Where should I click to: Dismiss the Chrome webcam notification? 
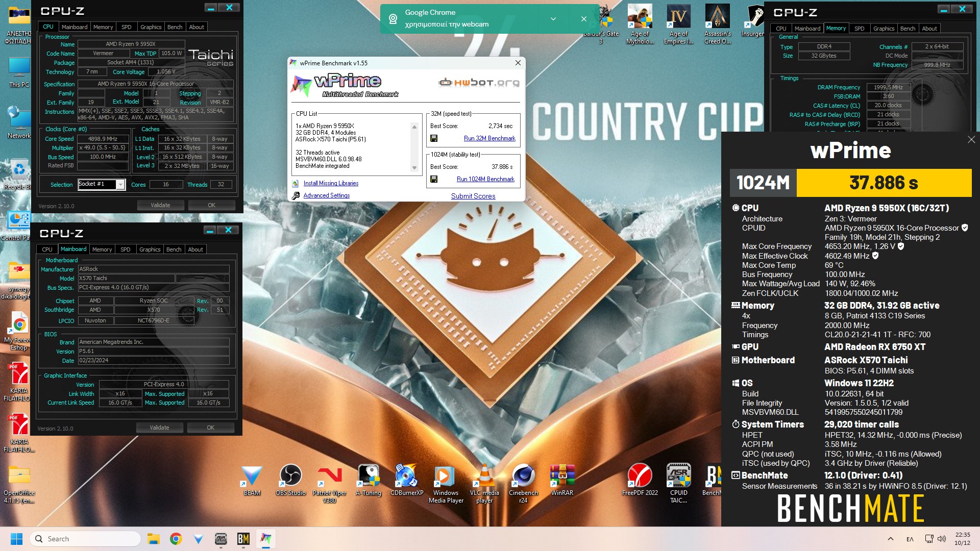[x=584, y=19]
